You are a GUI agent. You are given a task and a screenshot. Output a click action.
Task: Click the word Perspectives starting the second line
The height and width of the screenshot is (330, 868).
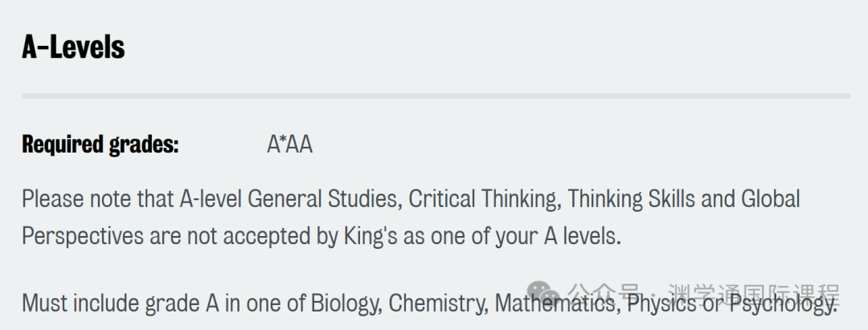pos(83,237)
